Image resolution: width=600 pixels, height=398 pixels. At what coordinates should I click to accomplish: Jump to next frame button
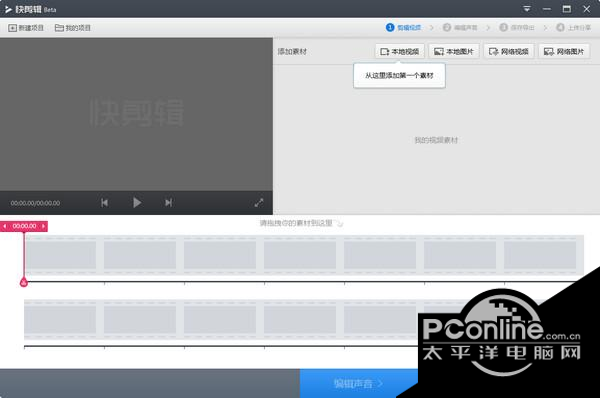click(168, 202)
